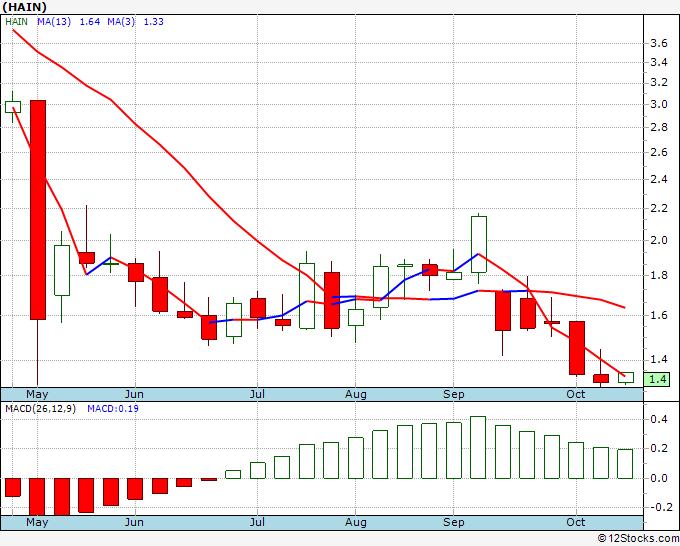Click the MA(3) legend label
This screenshot has height=546, width=680.
121,22
